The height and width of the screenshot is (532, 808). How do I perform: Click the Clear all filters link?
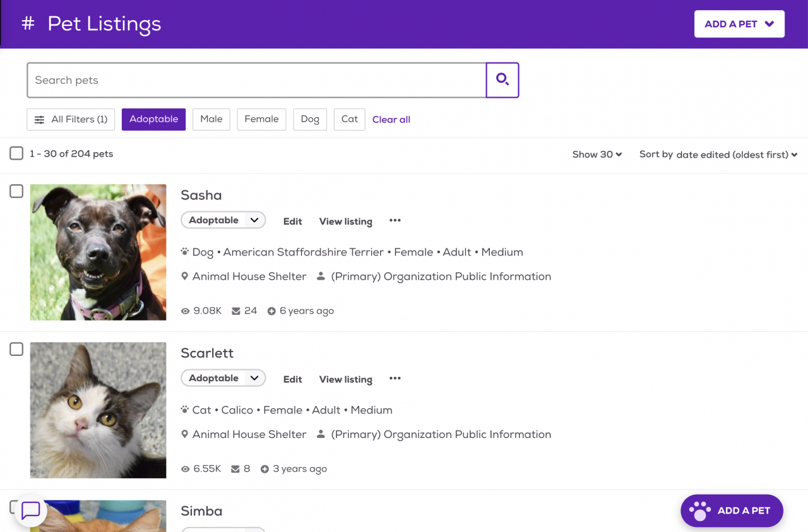click(x=391, y=120)
